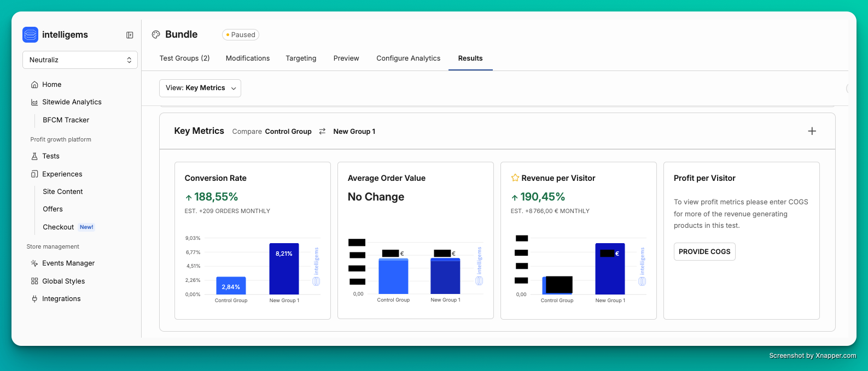Open BFCM Tracker in the sidebar
Screen dimensions: 868x371
[66, 120]
